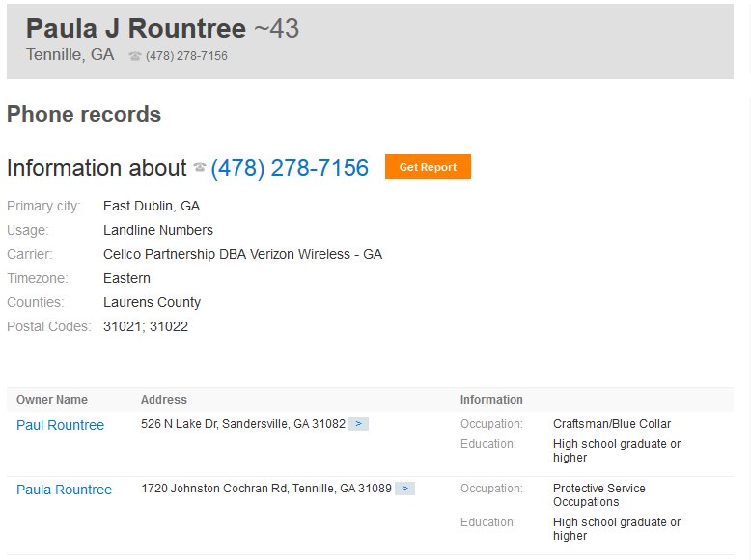Select the Phone records heading
This screenshot has height=560, width=751.
[x=84, y=114]
